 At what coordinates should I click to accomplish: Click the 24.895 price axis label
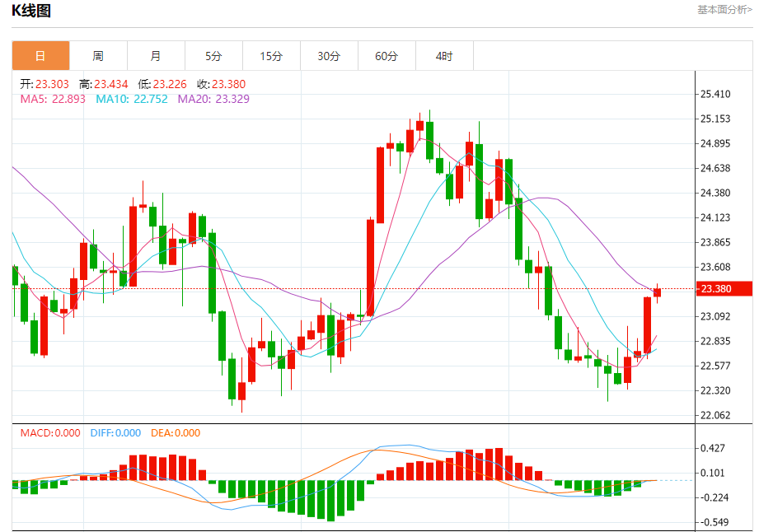click(715, 143)
